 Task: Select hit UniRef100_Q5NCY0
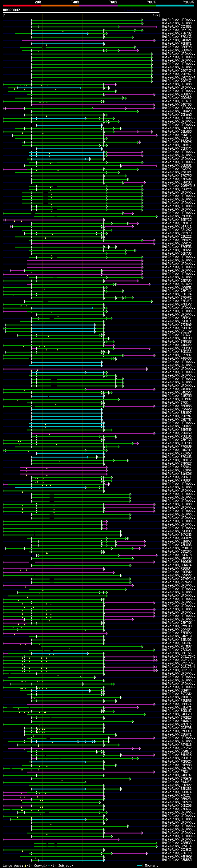pos(177,149)
